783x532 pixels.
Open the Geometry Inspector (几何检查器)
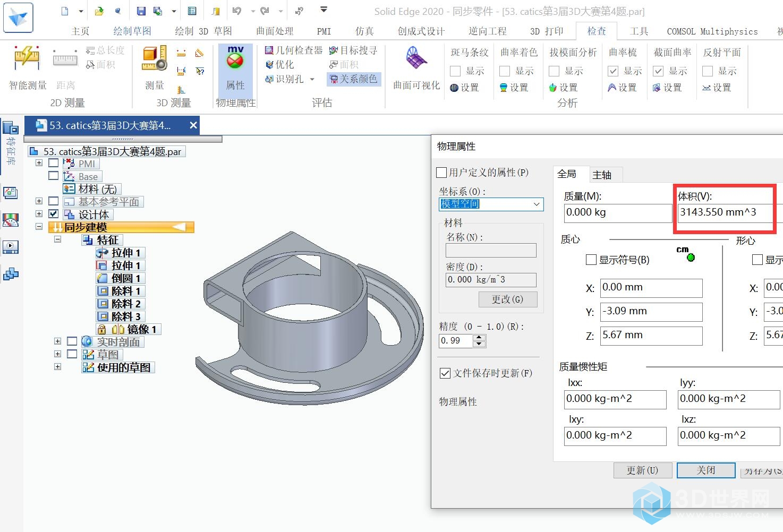[294, 50]
